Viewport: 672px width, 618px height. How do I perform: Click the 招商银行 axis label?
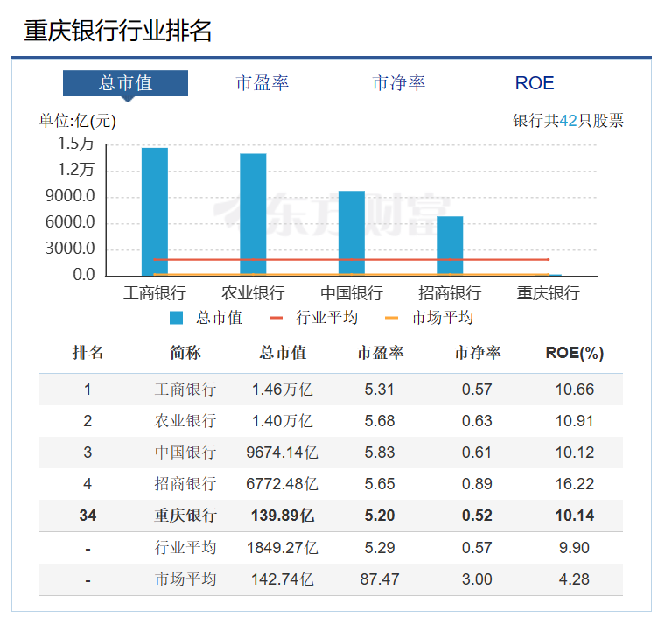[450, 293]
